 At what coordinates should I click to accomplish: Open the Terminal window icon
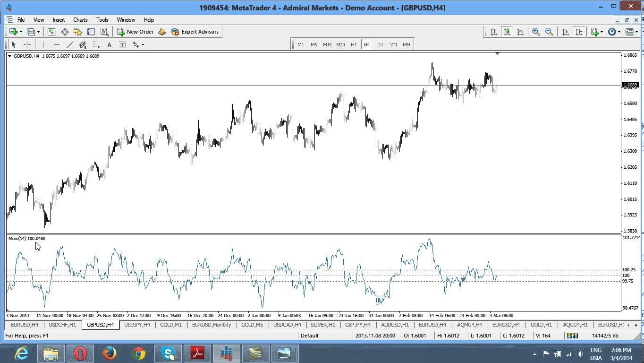click(91, 32)
